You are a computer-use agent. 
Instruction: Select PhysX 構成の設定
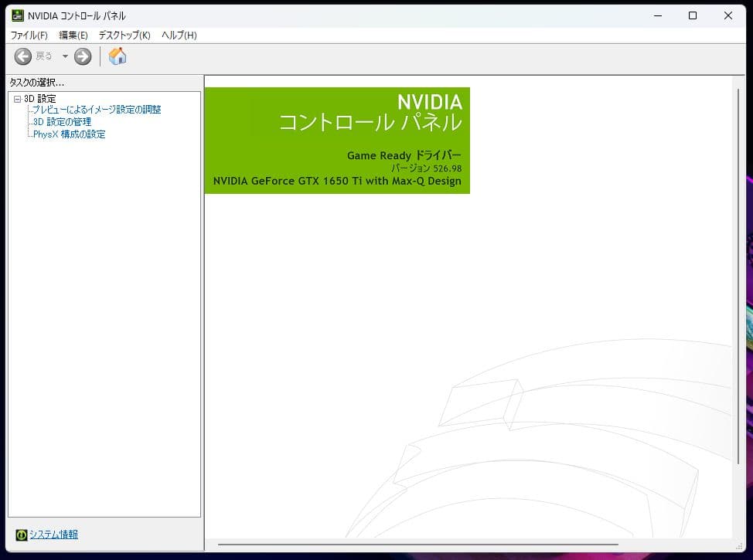[70, 134]
